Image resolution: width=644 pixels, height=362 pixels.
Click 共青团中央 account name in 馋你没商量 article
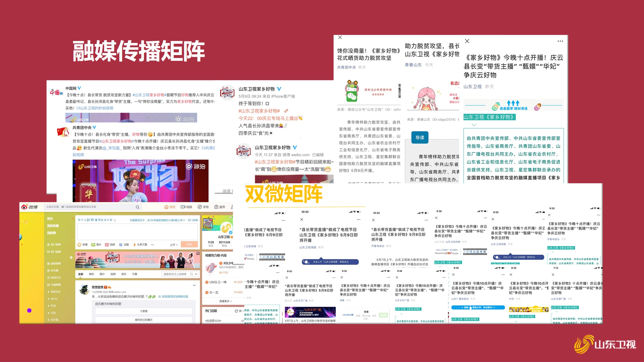[x=346, y=67]
